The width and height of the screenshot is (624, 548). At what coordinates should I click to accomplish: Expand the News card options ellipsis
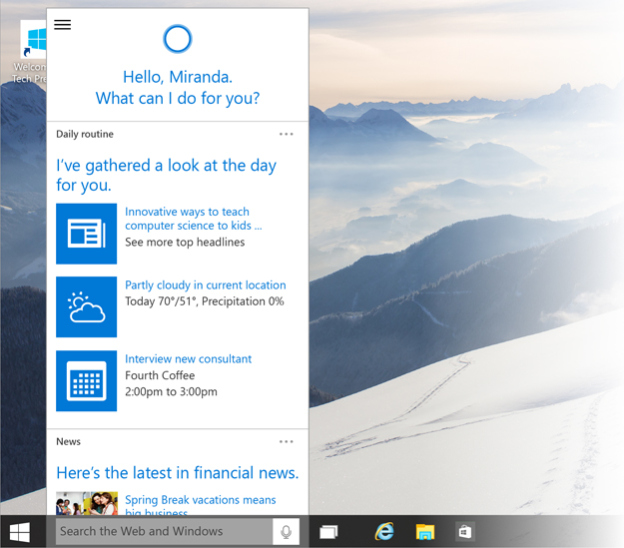point(286,441)
